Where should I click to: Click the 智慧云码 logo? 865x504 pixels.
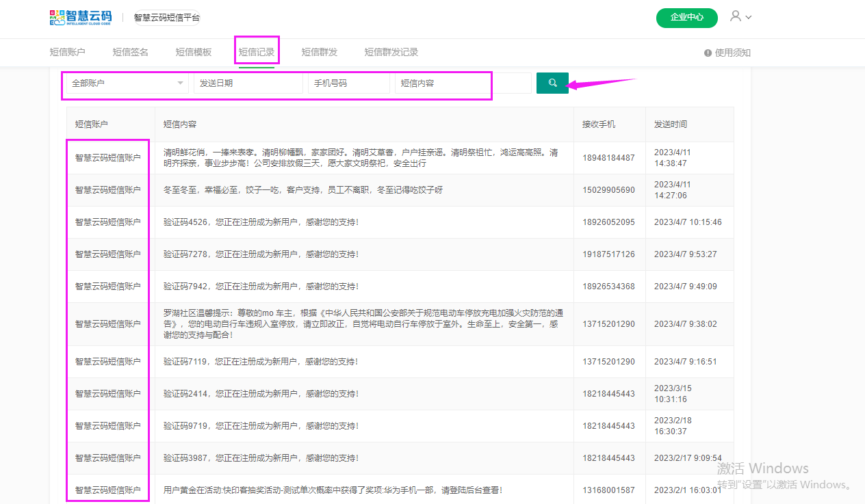click(x=81, y=18)
